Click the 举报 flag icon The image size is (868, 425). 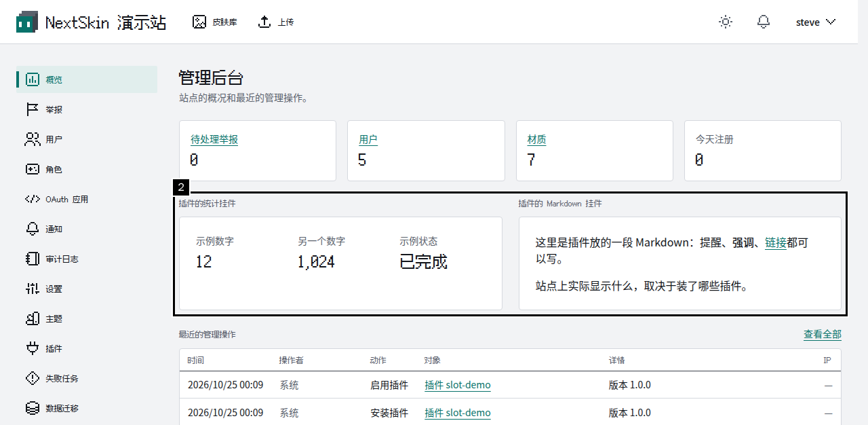click(x=33, y=109)
